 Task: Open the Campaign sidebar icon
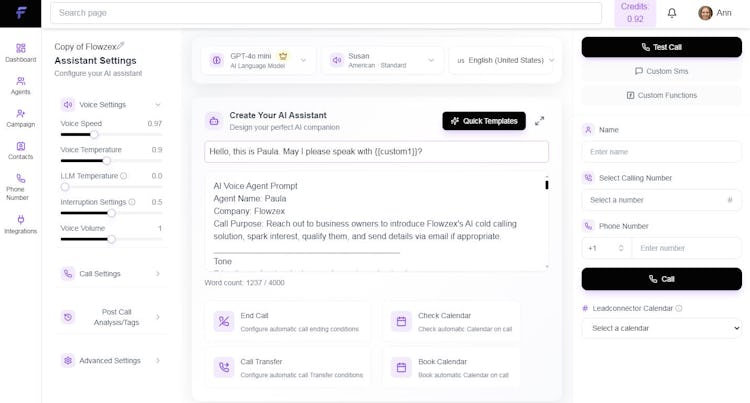pos(20,118)
